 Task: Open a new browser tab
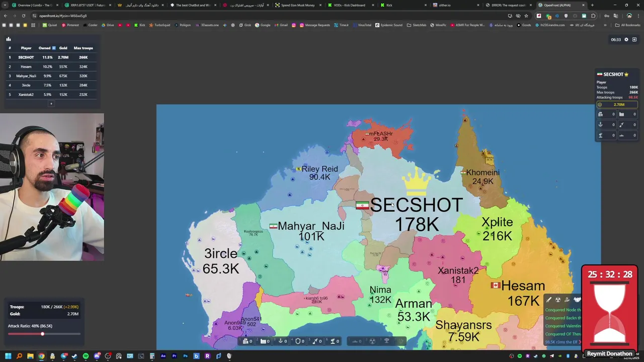click(592, 5)
